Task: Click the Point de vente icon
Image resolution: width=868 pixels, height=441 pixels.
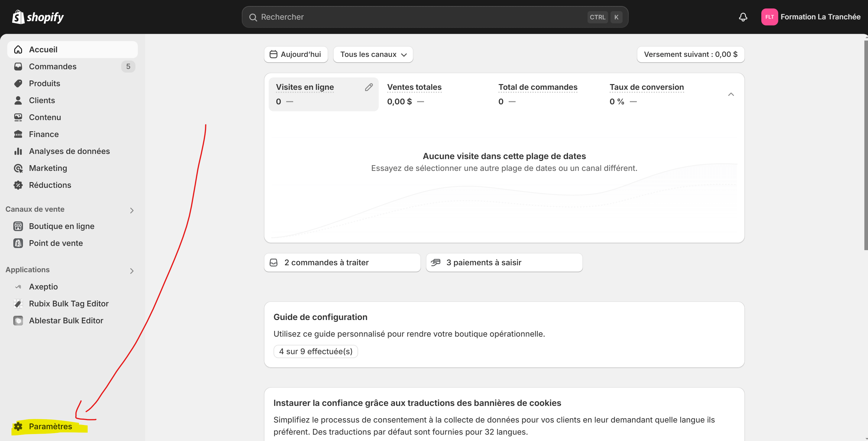Action: tap(18, 243)
